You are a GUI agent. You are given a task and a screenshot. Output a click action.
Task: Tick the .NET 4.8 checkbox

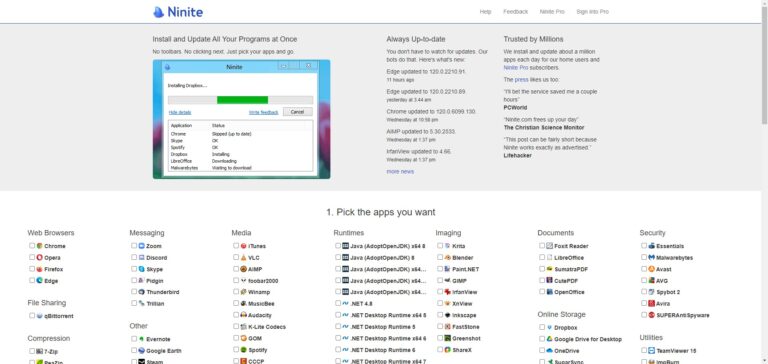pos(338,303)
